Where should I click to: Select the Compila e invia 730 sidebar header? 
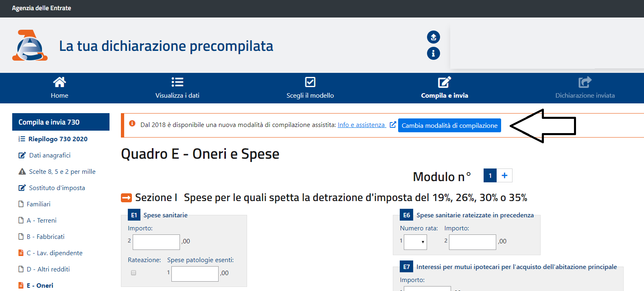61,122
